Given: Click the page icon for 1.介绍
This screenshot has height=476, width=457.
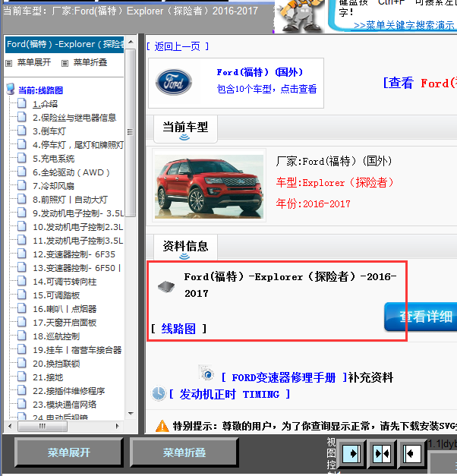Looking at the screenshot, I should click(21, 103).
